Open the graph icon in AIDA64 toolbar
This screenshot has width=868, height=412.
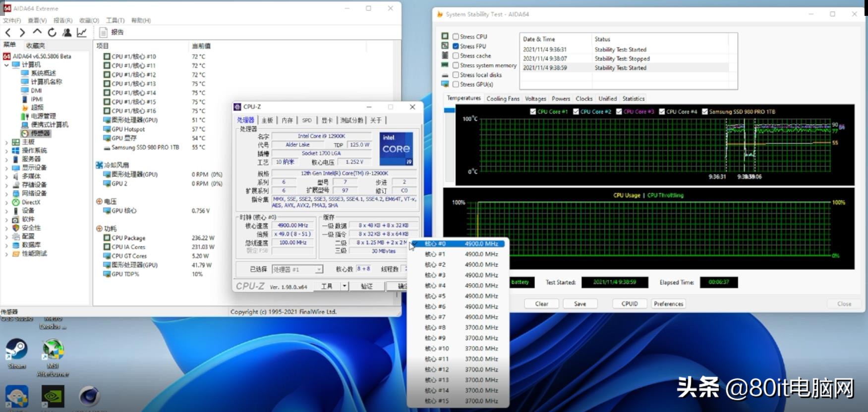[x=82, y=33]
